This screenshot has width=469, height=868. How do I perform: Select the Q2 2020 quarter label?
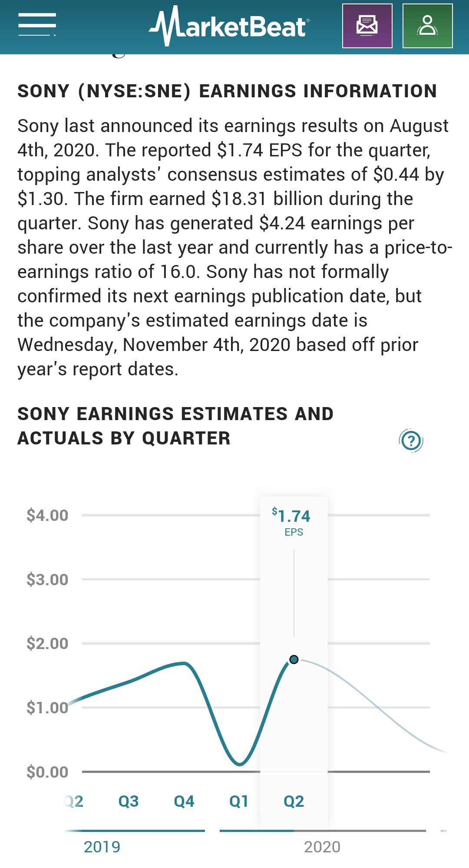tap(294, 801)
